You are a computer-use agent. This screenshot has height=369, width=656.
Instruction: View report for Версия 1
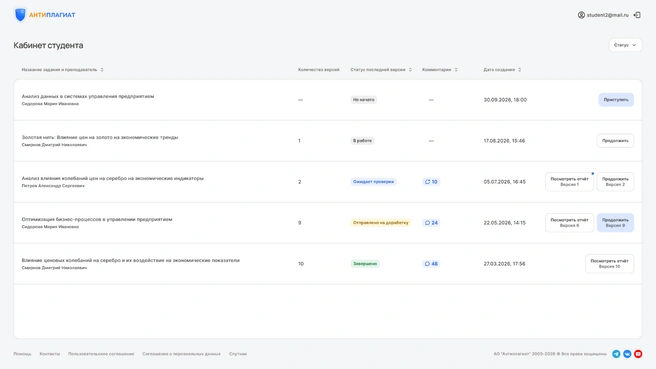click(569, 182)
